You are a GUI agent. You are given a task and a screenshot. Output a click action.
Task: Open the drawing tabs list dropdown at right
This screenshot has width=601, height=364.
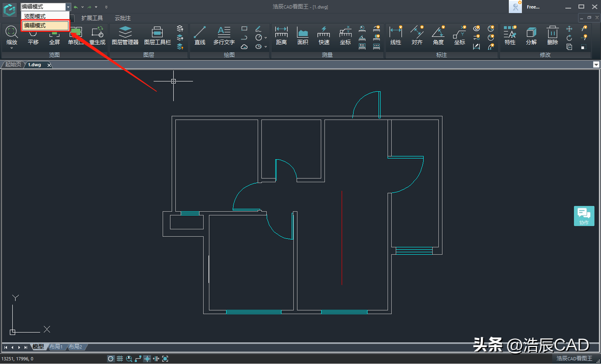pyautogui.click(x=596, y=65)
